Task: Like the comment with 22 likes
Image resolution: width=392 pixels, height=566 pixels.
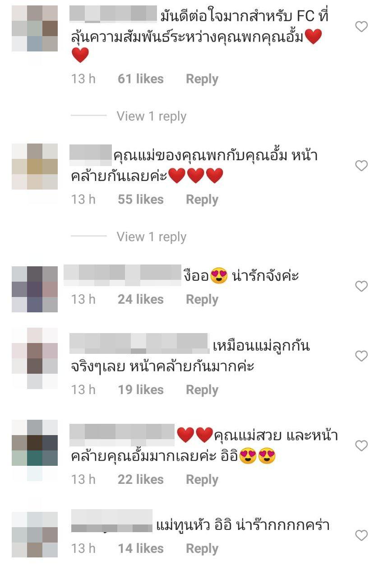Action: pos(361,446)
